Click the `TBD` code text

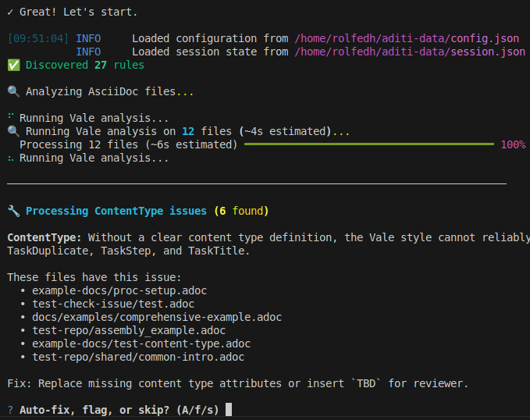[366, 383]
